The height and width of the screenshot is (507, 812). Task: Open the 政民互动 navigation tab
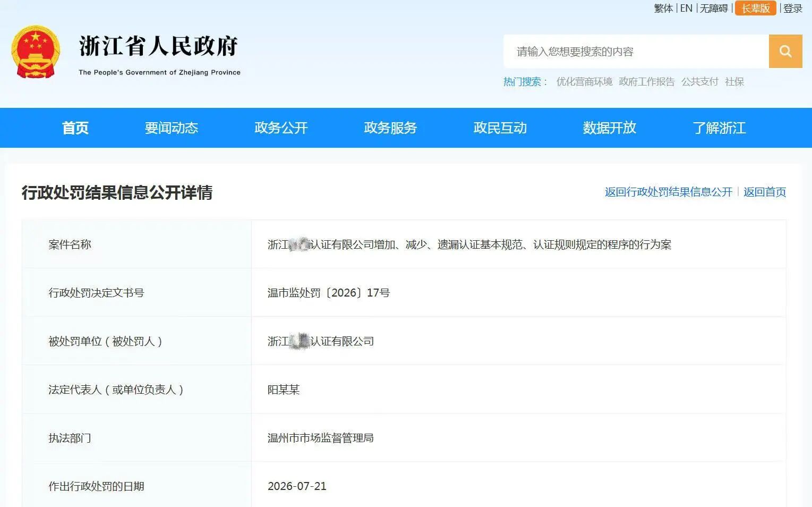pos(500,128)
